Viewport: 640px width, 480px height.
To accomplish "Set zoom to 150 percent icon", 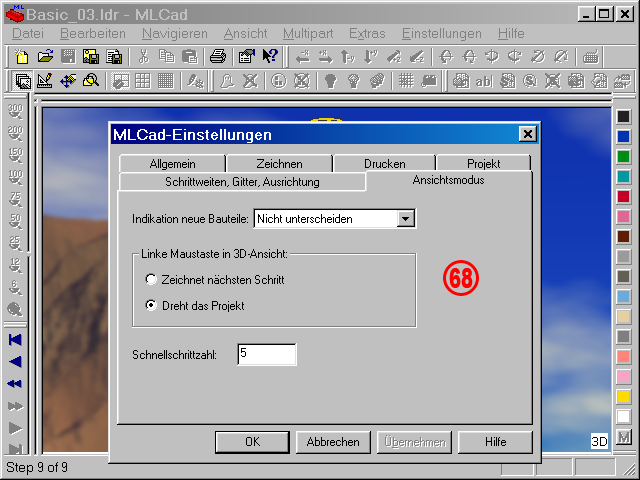I will (x=16, y=155).
